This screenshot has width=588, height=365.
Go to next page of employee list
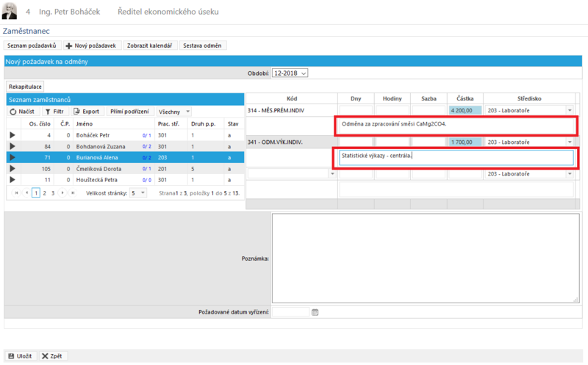click(x=62, y=193)
